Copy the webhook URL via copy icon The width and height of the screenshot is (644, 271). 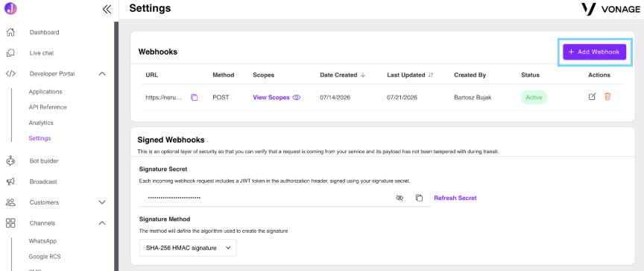pyautogui.click(x=195, y=98)
